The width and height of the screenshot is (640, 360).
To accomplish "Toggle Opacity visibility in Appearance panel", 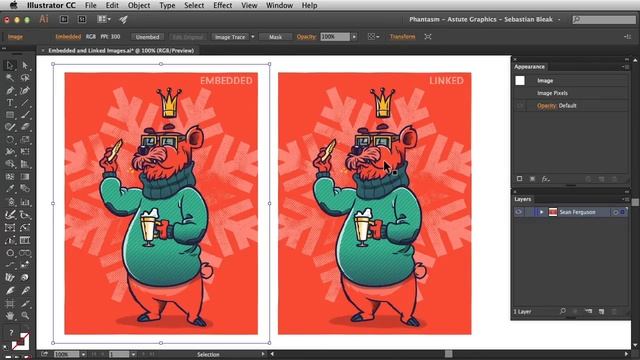I will click(520, 106).
